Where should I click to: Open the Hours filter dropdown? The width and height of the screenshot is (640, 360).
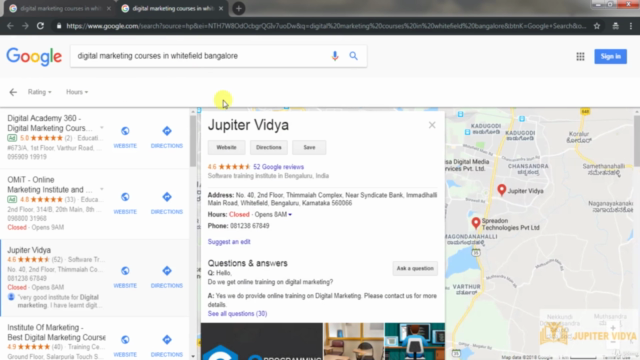tap(77, 92)
